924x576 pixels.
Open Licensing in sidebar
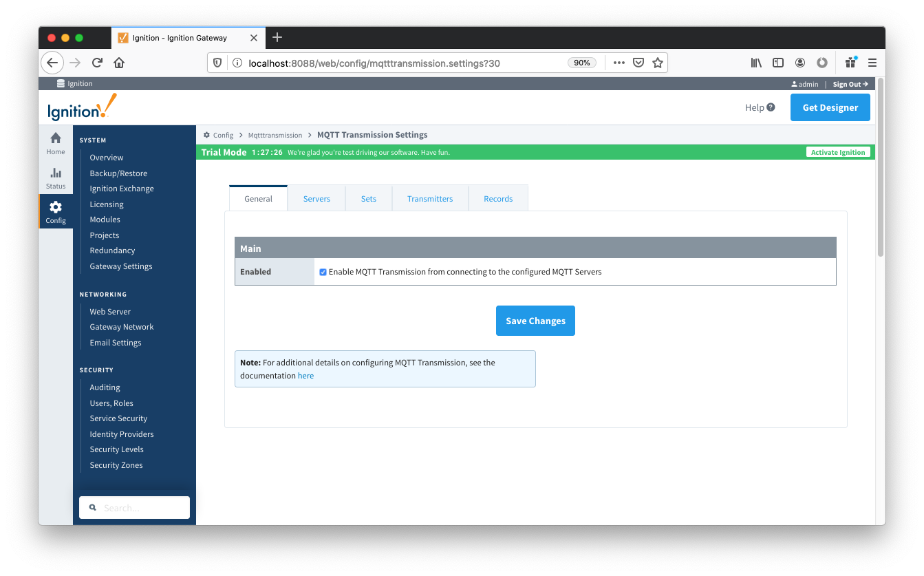pyautogui.click(x=107, y=204)
